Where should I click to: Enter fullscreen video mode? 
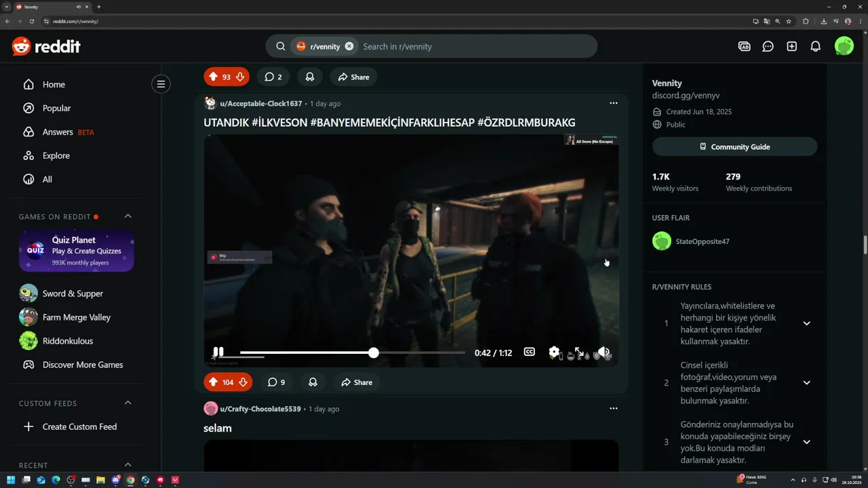point(578,352)
